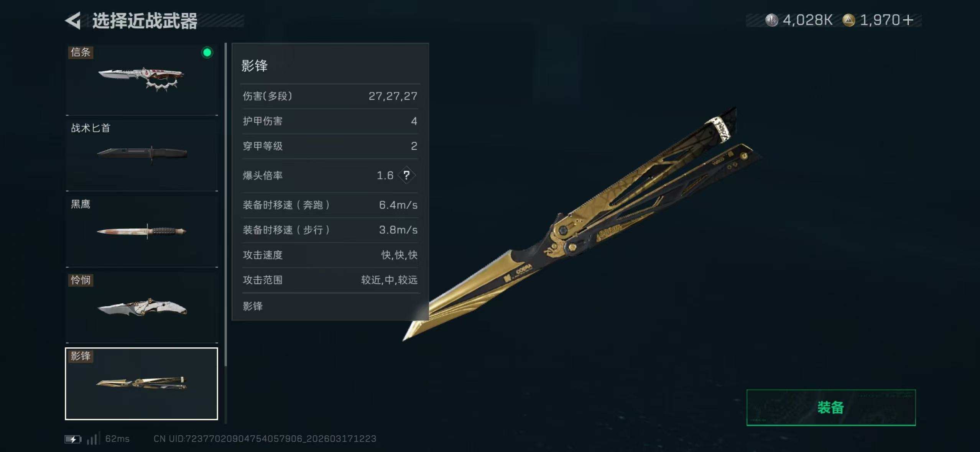Go back using the arrow icon
The width and height of the screenshot is (980, 452).
[x=73, y=21]
